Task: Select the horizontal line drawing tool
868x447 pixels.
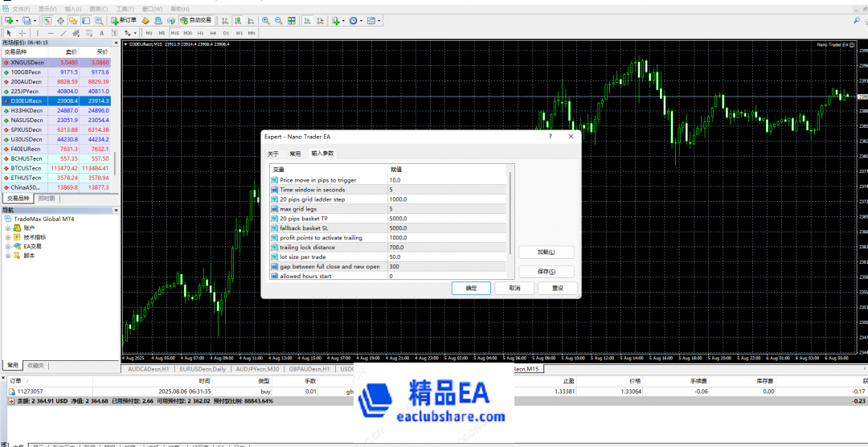Action: tap(51, 33)
